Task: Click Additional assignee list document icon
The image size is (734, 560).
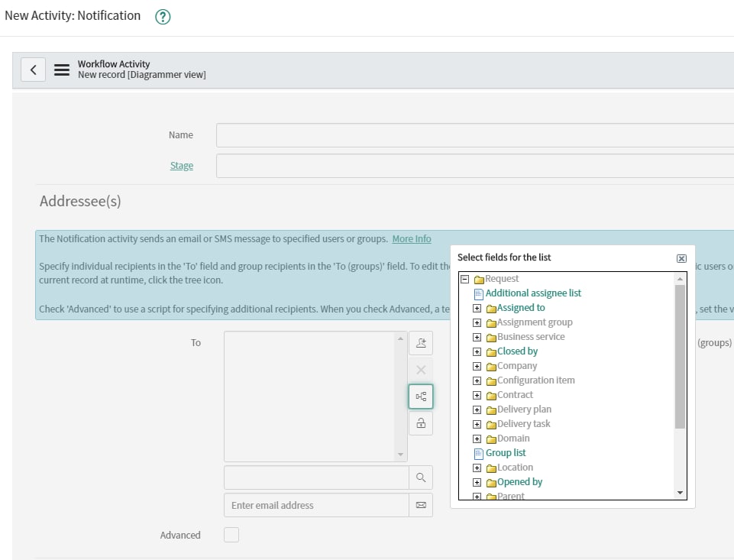Action: coord(478,294)
